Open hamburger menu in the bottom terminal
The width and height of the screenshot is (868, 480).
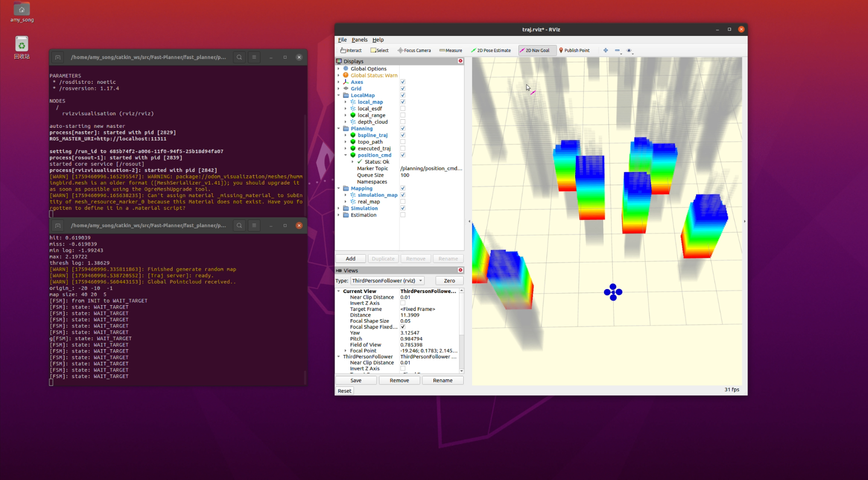pos(254,225)
